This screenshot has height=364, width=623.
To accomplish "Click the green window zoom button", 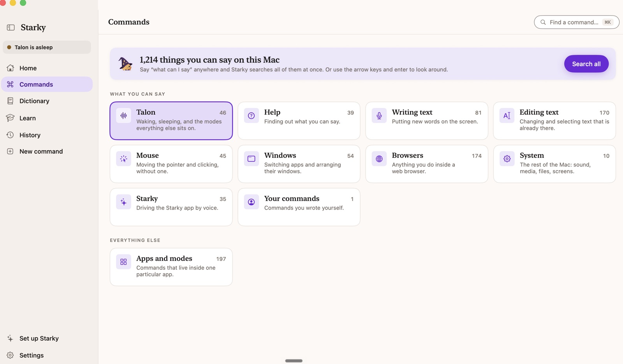I will [23, 3].
